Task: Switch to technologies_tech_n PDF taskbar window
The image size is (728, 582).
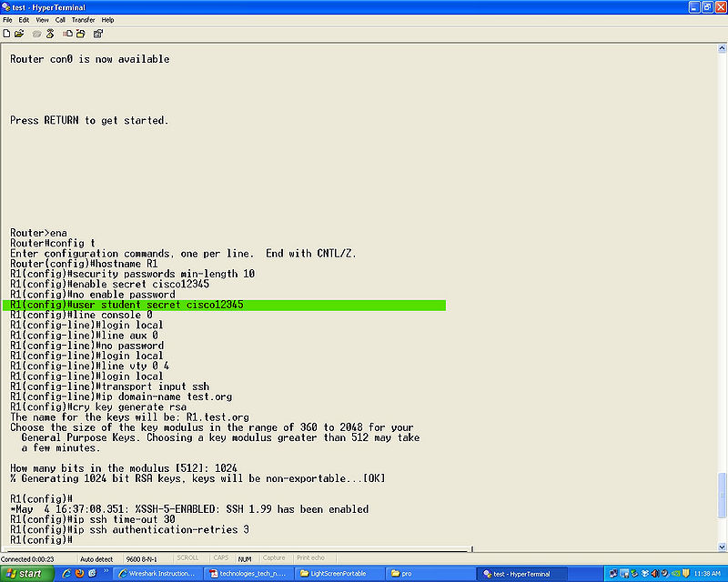Action: [x=248, y=574]
